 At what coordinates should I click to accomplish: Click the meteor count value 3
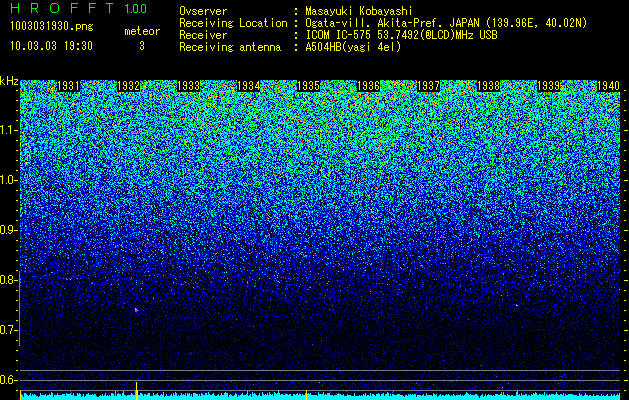(142, 46)
